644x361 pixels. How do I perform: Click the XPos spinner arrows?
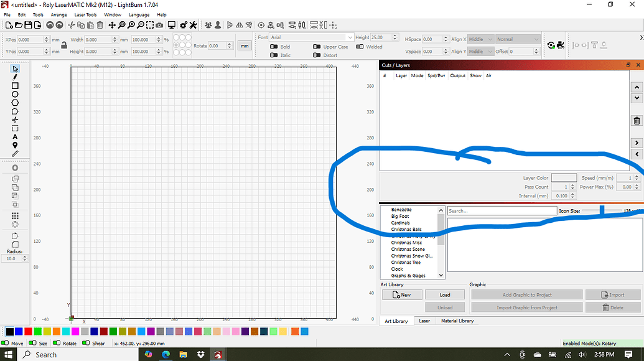click(x=47, y=39)
